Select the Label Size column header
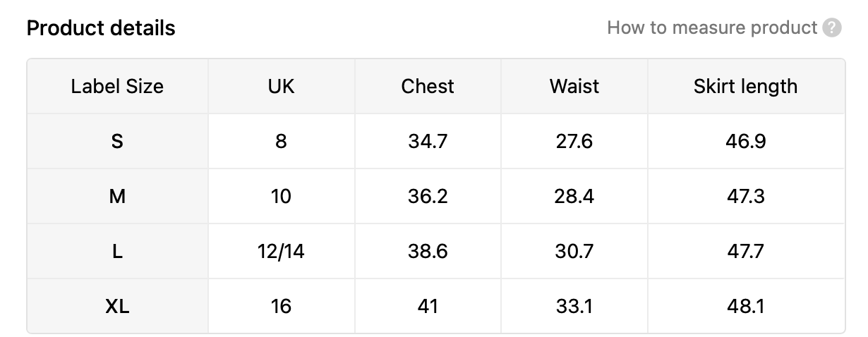 click(117, 86)
